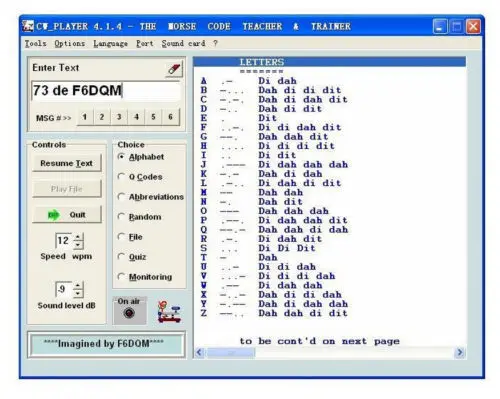Open the Language menu
The image size is (500, 399).
[x=110, y=43]
